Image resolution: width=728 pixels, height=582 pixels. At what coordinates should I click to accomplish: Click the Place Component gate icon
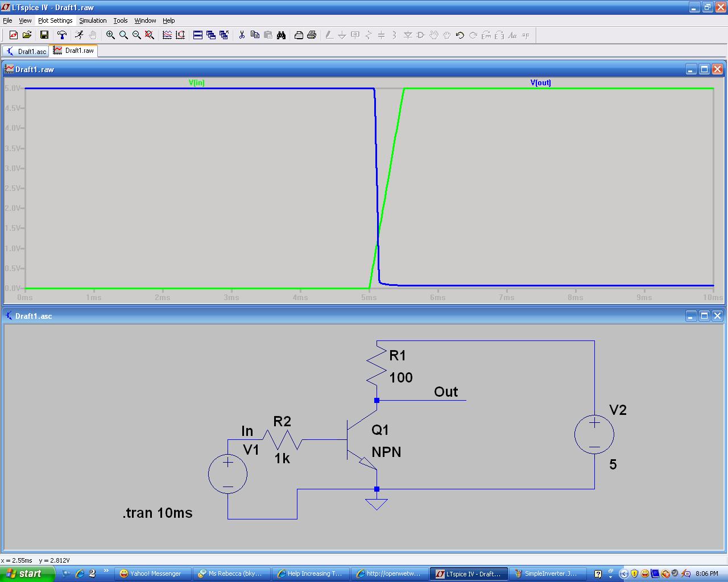coord(421,35)
